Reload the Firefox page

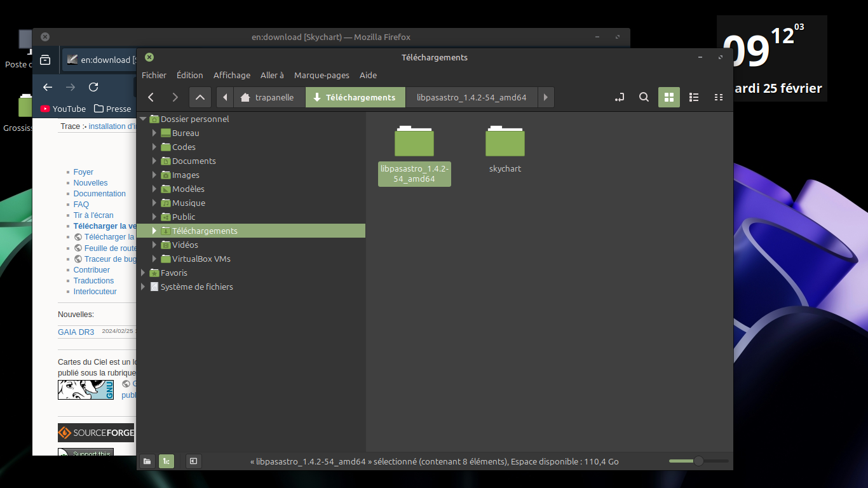click(x=93, y=87)
